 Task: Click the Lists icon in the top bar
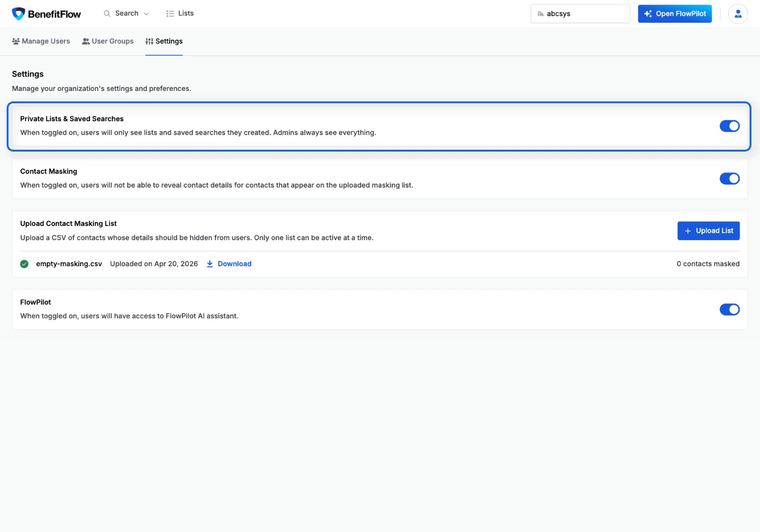click(169, 13)
